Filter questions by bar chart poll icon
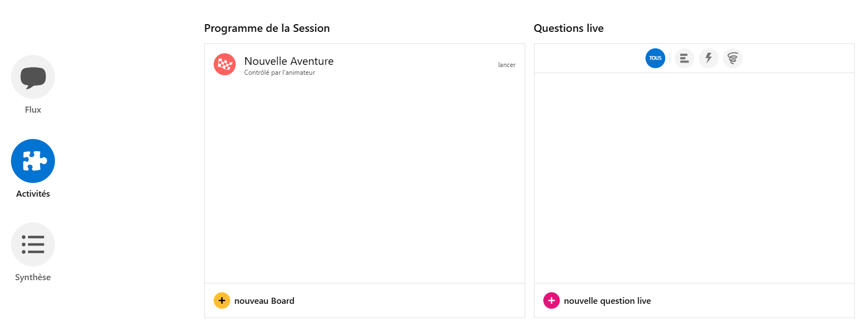 [x=685, y=58]
